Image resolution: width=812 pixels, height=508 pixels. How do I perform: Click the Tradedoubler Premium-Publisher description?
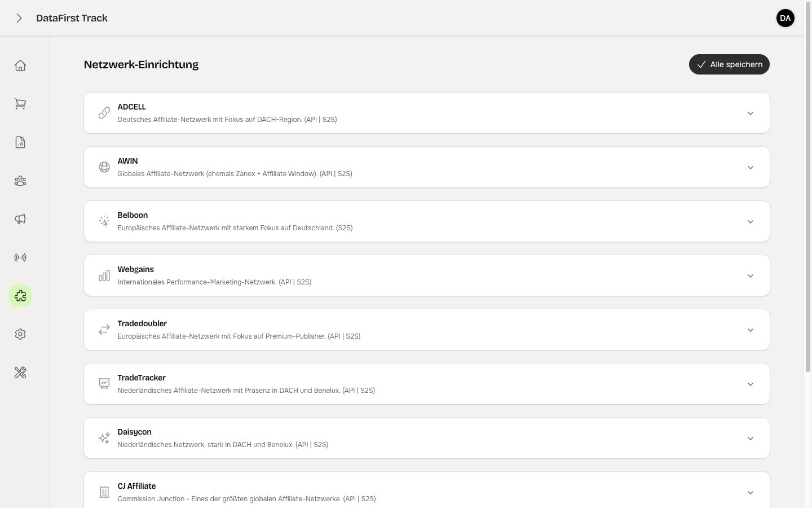pos(239,336)
